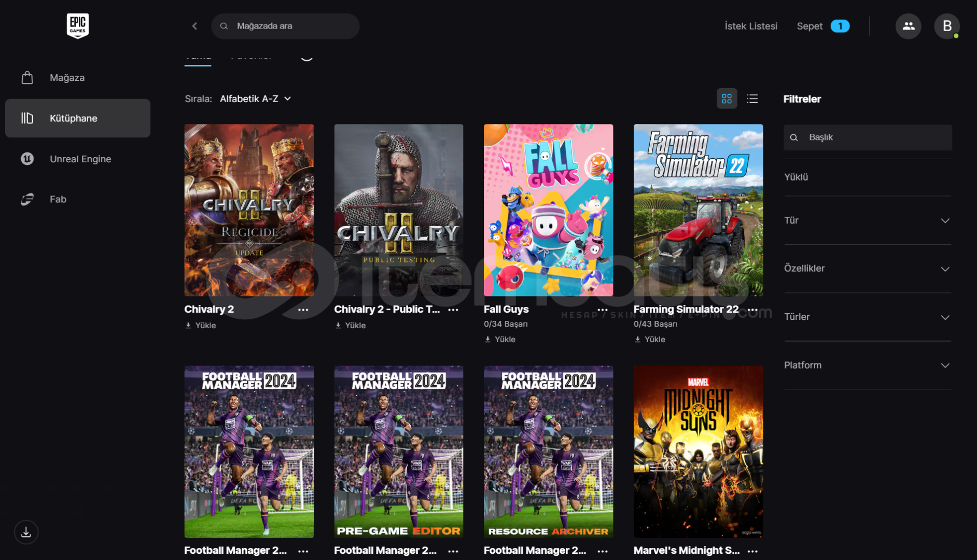The width and height of the screenshot is (977, 560).
Task: Open the Football Manager Resource Archiver cover
Action: pyautogui.click(x=548, y=452)
